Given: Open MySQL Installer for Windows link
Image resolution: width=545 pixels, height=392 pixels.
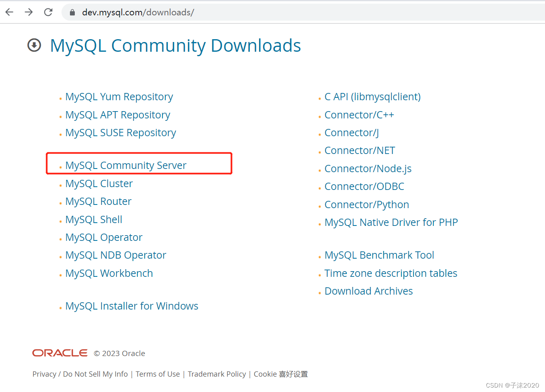Looking at the screenshot, I should (x=132, y=306).
